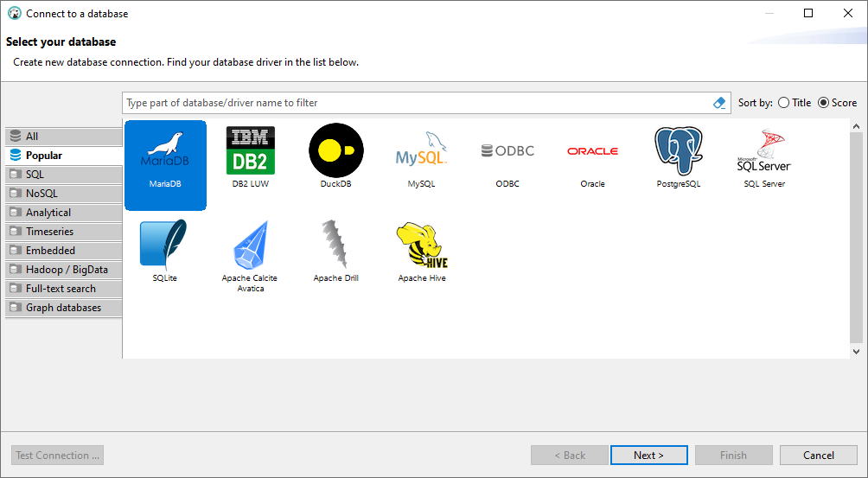The width and height of the screenshot is (868, 478).
Task: Clear the filter with eraser icon
Action: pos(719,103)
